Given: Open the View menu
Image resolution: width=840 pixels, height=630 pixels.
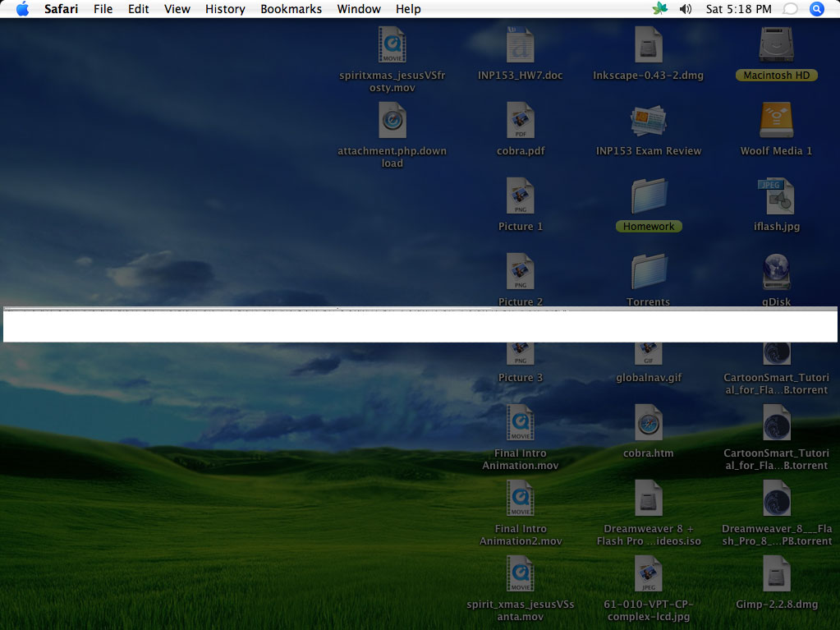Looking at the screenshot, I should pyautogui.click(x=177, y=9).
